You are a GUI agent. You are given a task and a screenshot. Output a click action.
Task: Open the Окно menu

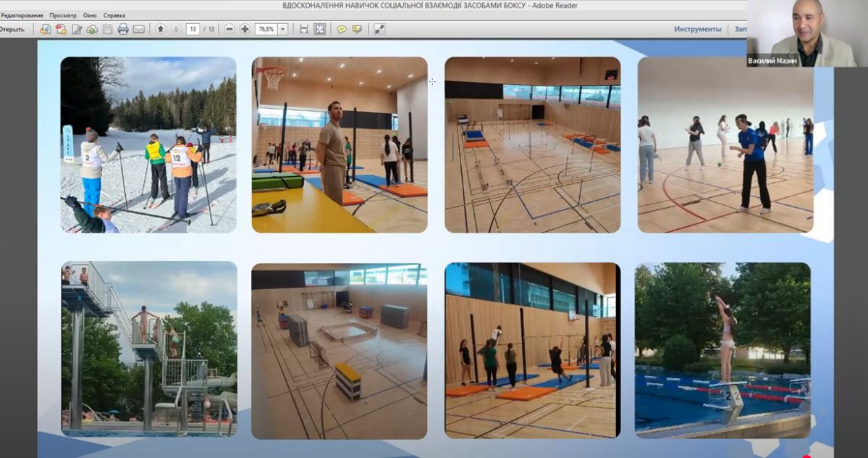90,15
